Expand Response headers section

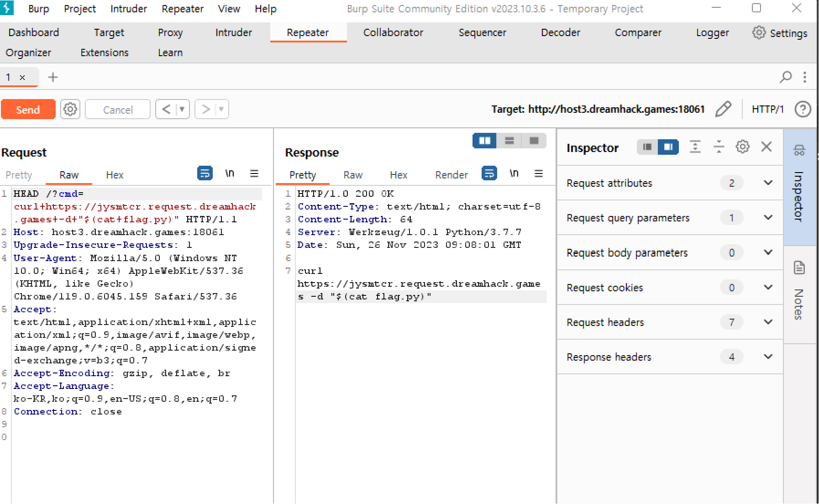[x=670, y=357]
